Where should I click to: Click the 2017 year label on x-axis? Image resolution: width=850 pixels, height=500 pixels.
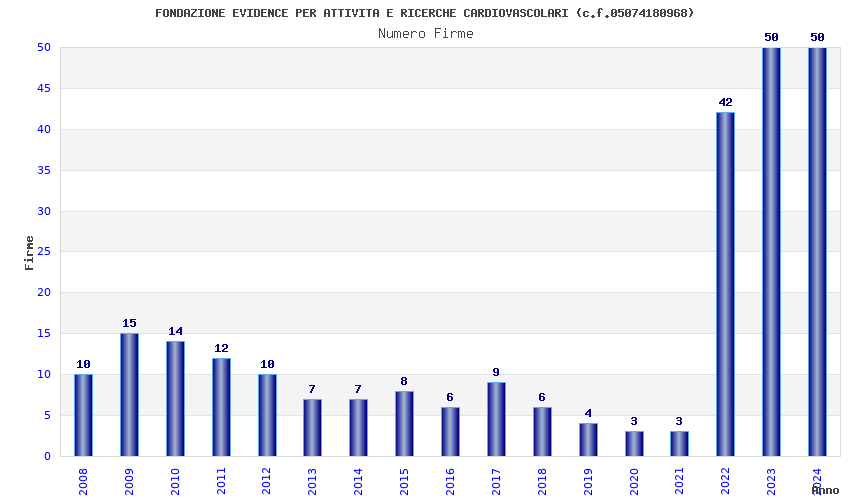[497, 482]
